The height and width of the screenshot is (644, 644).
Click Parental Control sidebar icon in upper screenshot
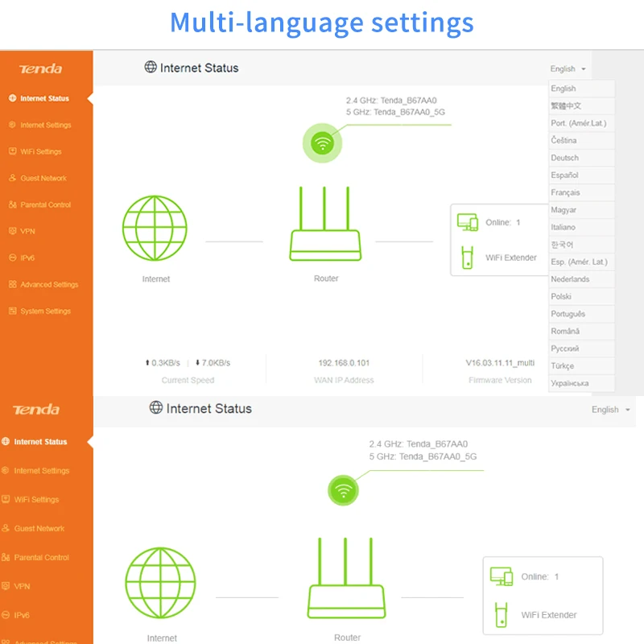pyautogui.click(x=12, y=204)
